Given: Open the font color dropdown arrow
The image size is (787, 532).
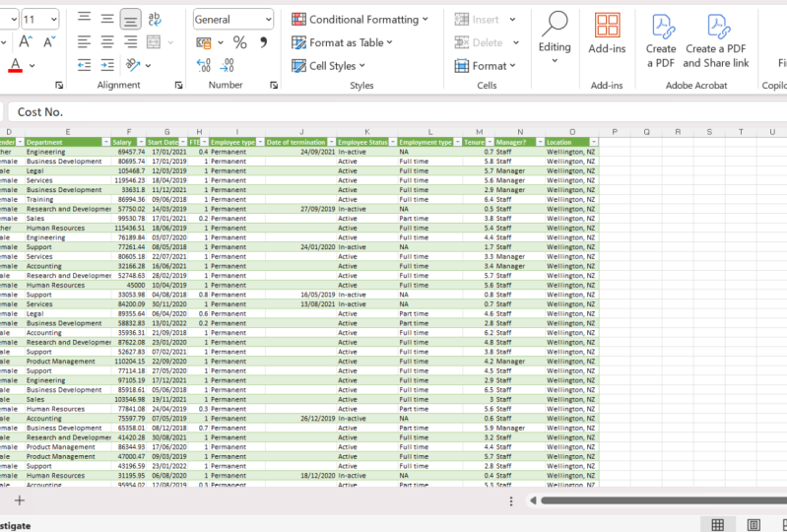Looking at the screenshot, I should [x=33, y=66].
